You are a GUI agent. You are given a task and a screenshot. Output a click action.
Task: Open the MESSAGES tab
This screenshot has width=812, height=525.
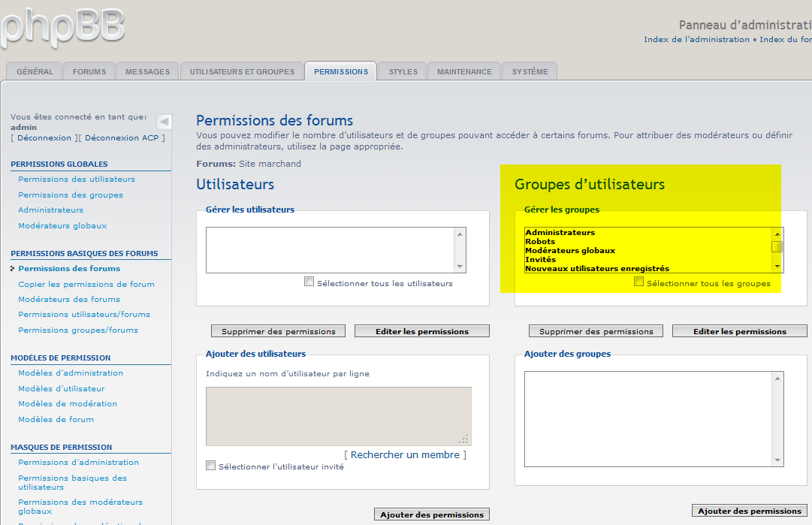click(147, 71)
